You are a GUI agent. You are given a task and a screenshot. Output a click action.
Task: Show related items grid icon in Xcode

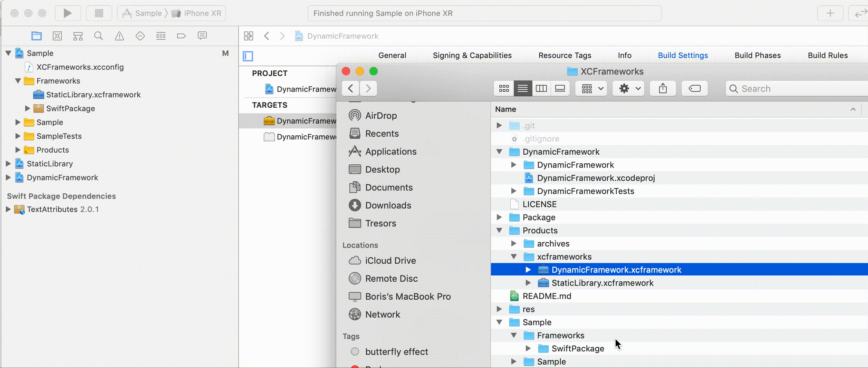click(x=249, y=36)
